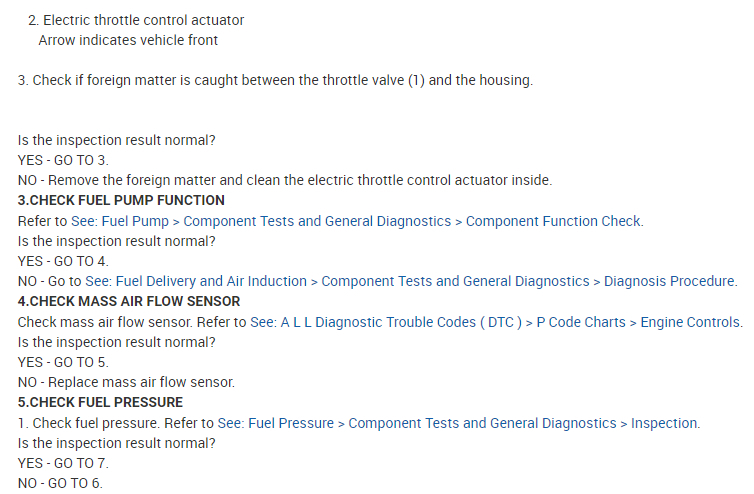Click the "YES - GO TO 3." line
The height and width of the screenshot is (494, 754).
click(x=63, y=160)
